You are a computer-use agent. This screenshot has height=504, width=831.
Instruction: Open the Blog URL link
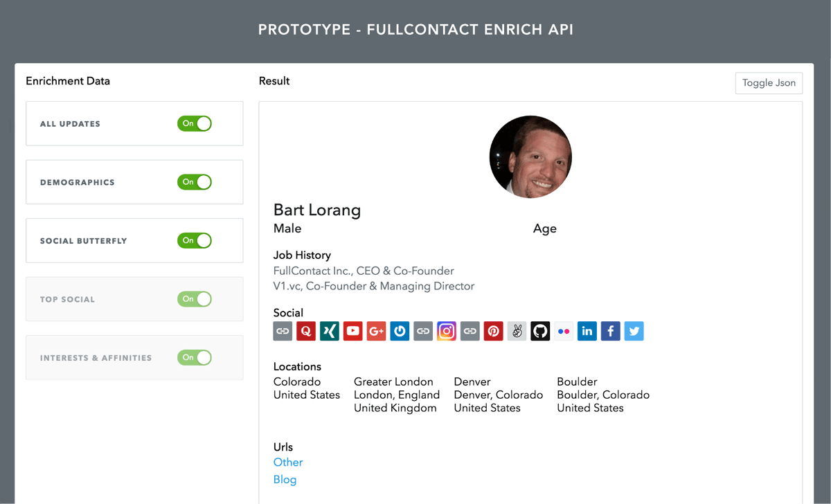coord(285,480)
